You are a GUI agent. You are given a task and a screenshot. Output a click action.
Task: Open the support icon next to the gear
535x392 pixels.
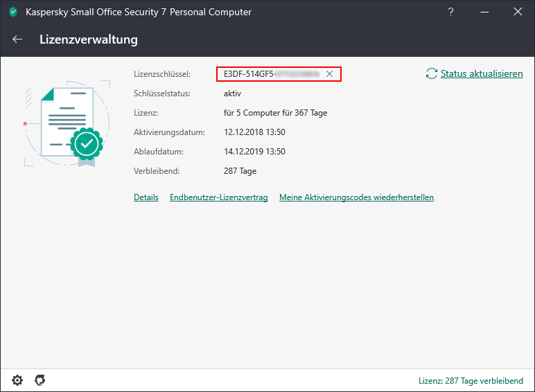coord(40,380)
